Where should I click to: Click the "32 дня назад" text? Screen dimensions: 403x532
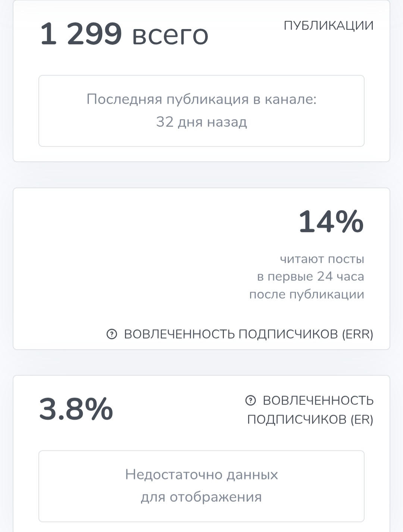(x=201, y=122)
